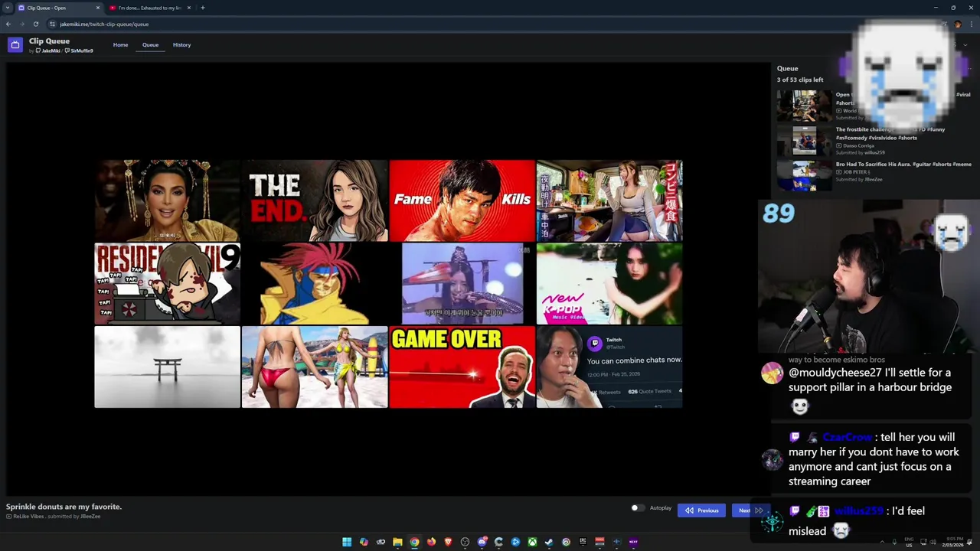Open the volume tray icon
Screen dimensions: 980x551
933,542
